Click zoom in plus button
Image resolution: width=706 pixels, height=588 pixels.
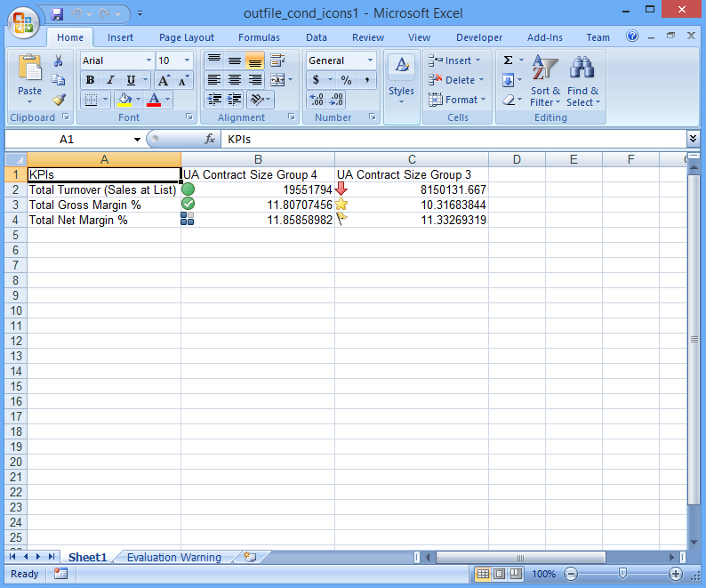(675, 574)
